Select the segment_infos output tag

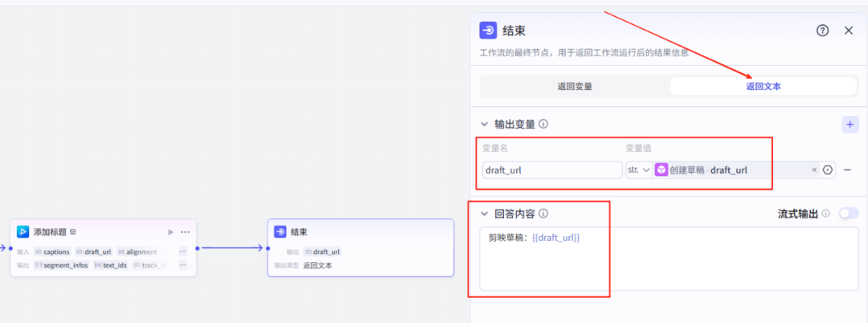coord(61,265)
